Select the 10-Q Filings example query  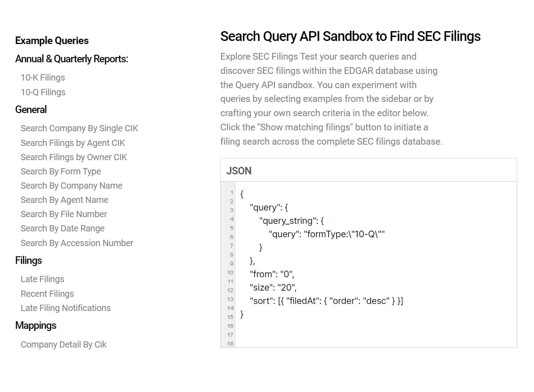43,92
